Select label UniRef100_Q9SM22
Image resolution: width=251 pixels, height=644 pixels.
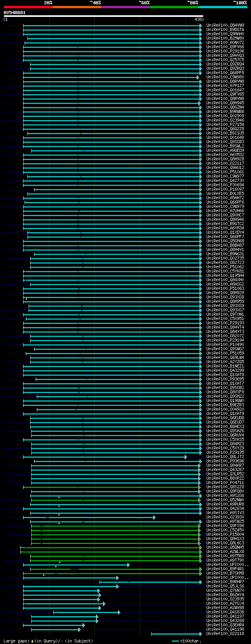click(225, 397)
